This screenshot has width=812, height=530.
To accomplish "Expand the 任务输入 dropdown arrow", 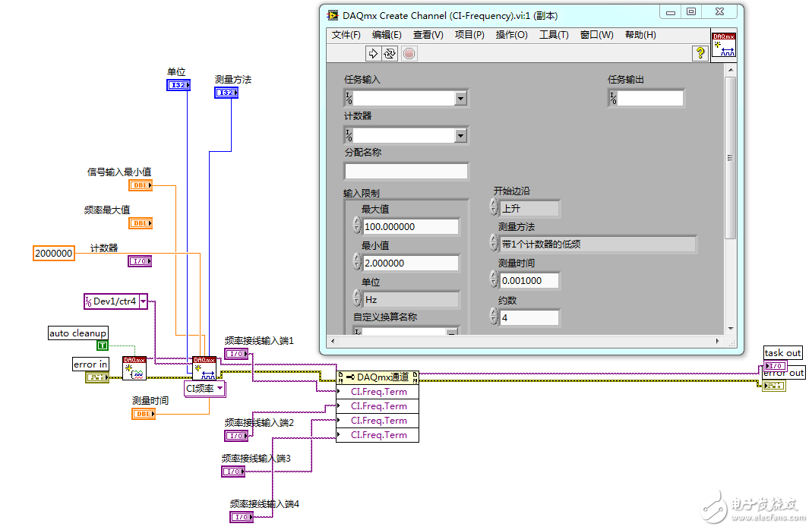I will tap(460, 99).
